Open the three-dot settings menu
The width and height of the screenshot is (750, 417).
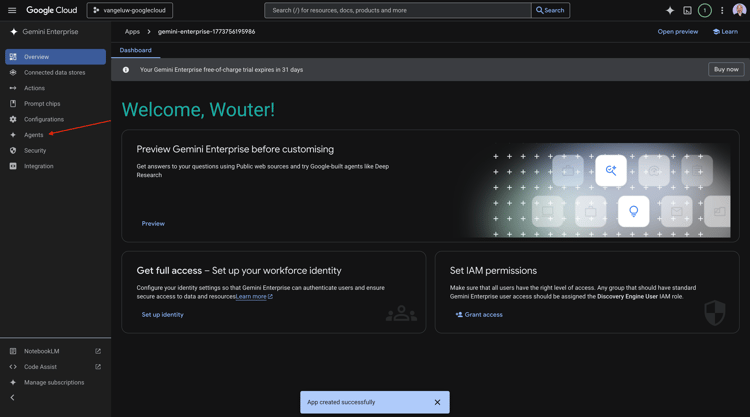tap(722, 10)
